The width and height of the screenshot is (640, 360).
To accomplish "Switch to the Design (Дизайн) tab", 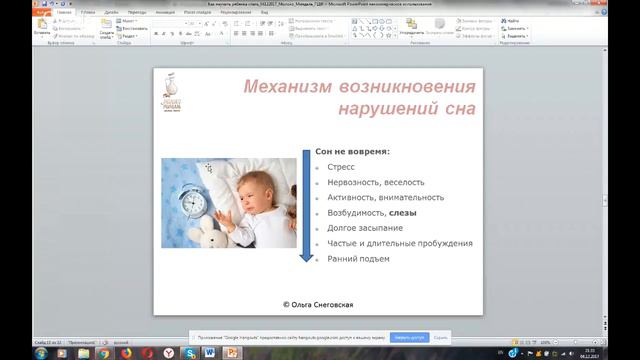I will [111, 12].
